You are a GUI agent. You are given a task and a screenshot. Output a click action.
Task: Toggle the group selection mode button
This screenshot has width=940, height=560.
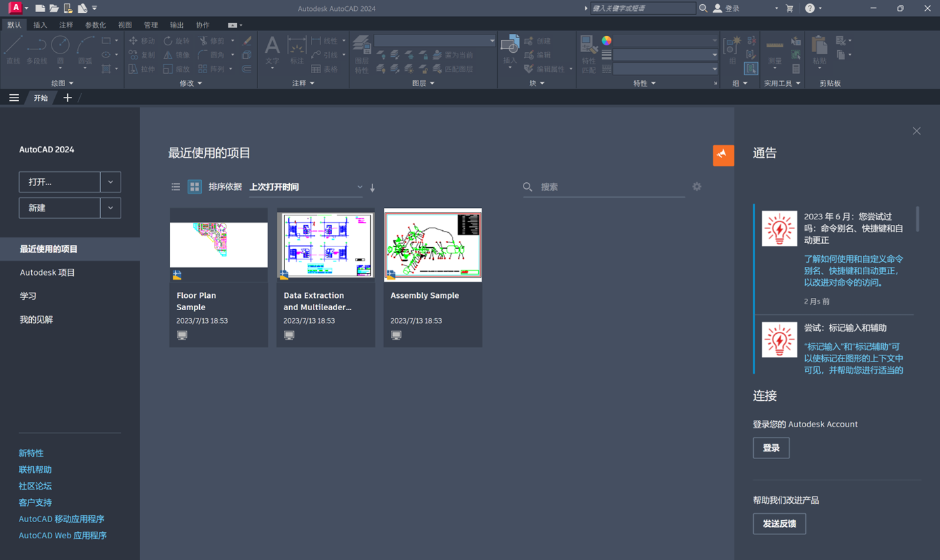coord(751,68)
